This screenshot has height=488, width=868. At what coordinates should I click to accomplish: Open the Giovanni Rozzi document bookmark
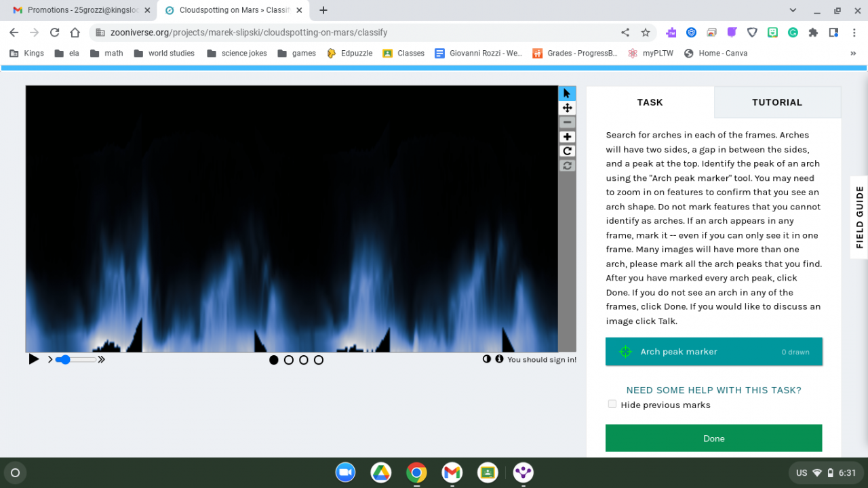click(479, 53)
